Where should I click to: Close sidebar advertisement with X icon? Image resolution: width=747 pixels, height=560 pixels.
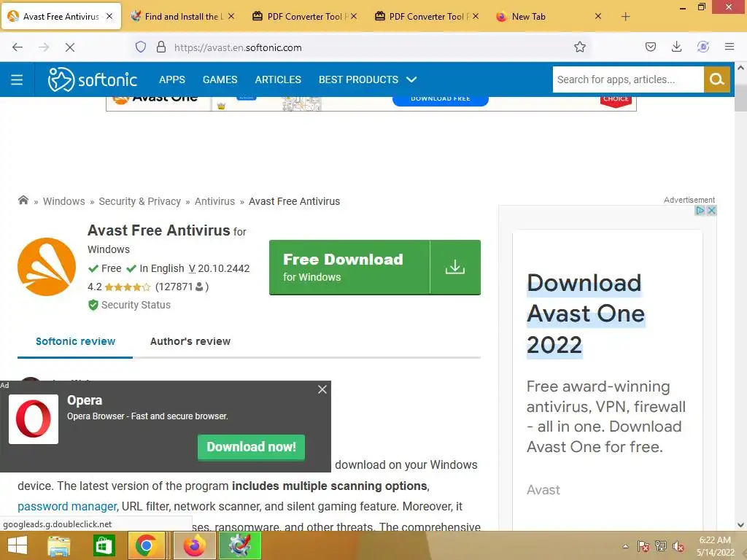pos(711,211)
